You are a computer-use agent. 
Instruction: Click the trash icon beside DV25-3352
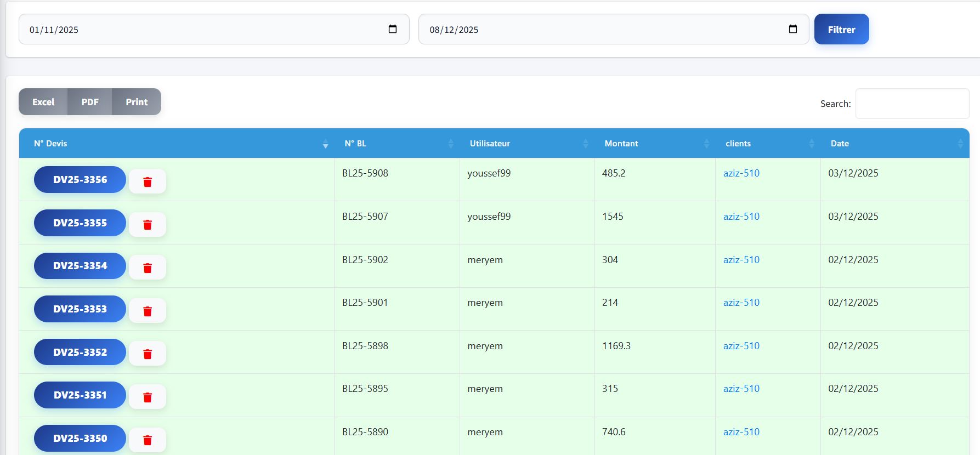click(148, 354)
